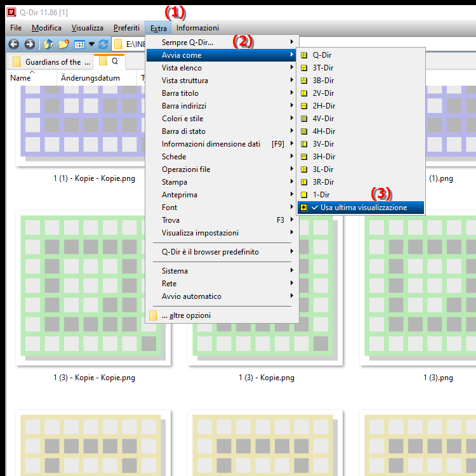The height and width of the screenshot is (476, 476).
Task: Open the Sistema menu entry
Action: tap(223, 271)
